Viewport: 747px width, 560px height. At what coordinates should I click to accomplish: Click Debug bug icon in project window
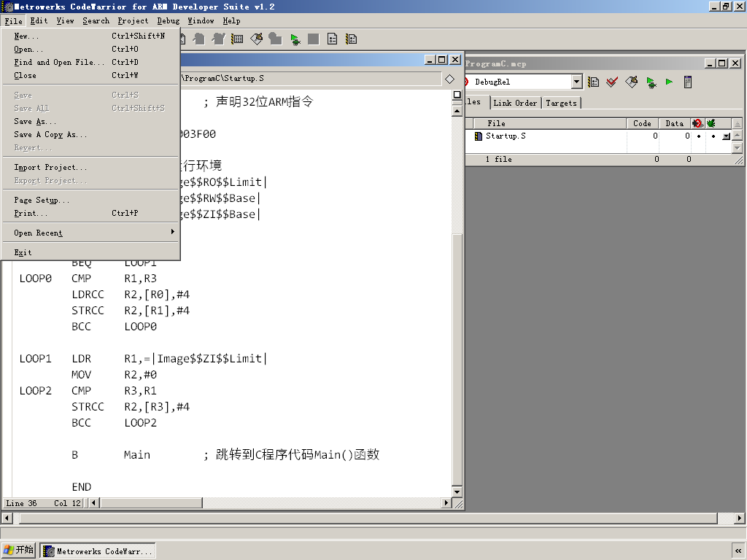coord(651,82)
